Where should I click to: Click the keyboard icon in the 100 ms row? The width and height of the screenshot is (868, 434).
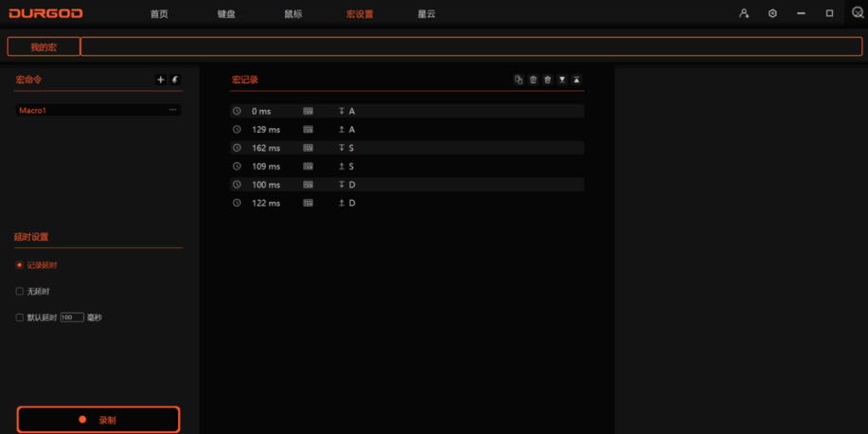pos(309,184)
